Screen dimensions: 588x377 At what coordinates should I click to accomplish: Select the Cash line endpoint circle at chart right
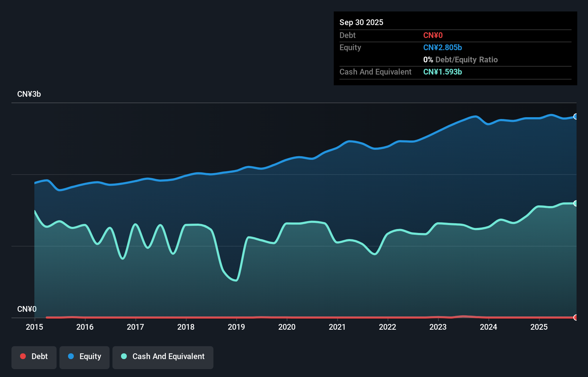[575, 203]
